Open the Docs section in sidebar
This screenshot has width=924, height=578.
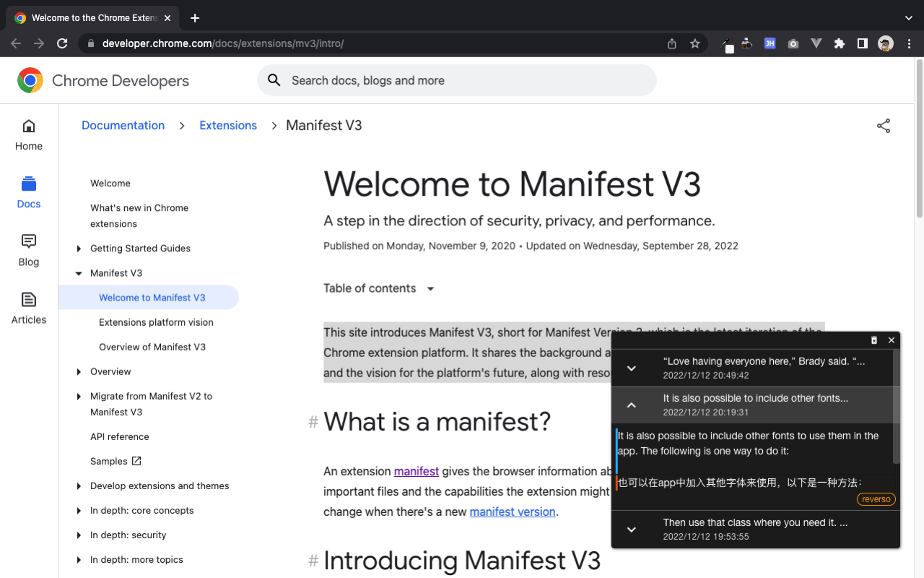pyautogui.click(x=29, y=193)
